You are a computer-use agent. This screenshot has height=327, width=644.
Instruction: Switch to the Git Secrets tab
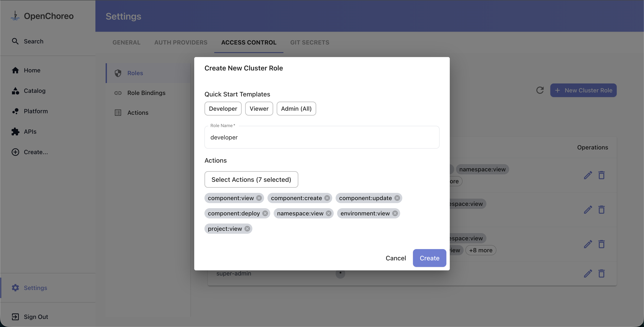[x=309, y=43]
